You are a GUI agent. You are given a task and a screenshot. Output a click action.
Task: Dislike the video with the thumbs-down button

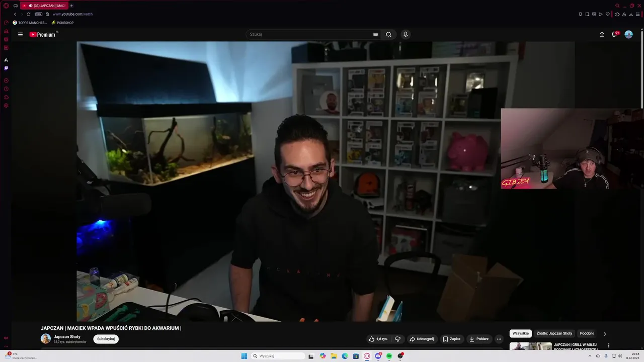pyautogui.click(x=397, y=339)
